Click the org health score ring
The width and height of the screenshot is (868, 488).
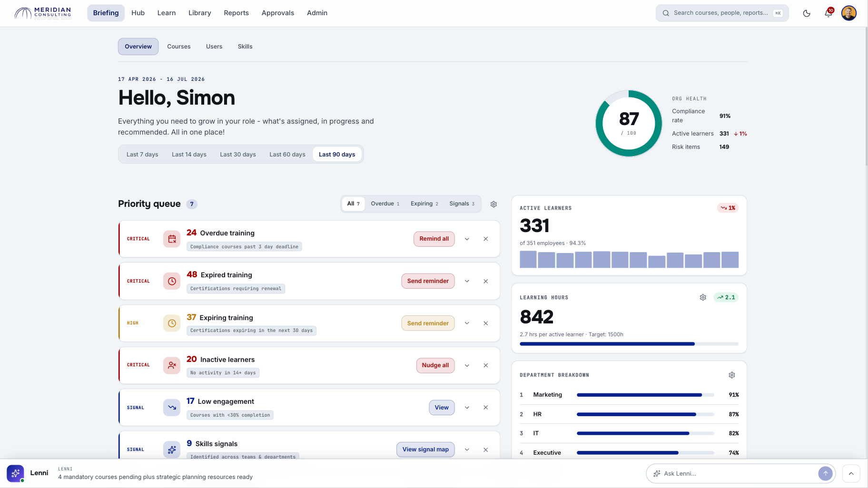(629, 123)
